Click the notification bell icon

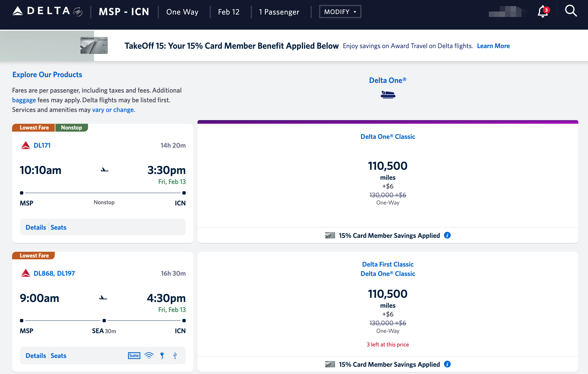click(543, 12)
